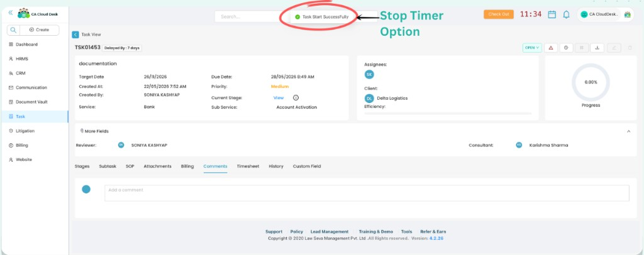Screen dimensions: 644x255
Task: Go back using the Task View arrow
Action: tap(75, 35)
